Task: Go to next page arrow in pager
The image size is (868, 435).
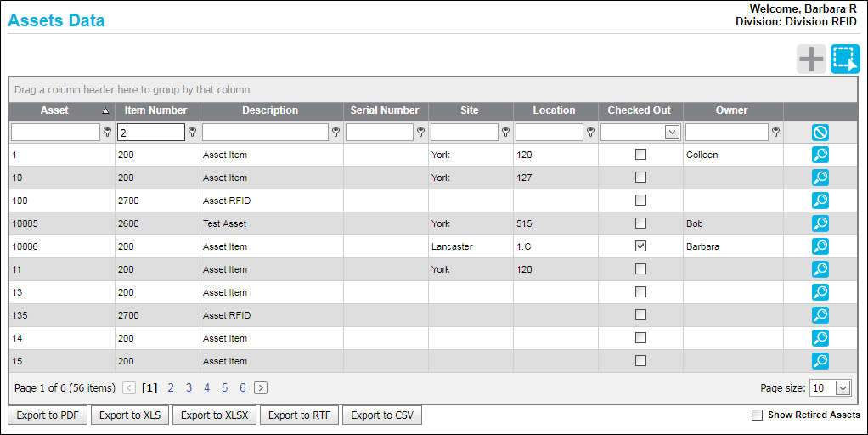Action: point(261,388)
